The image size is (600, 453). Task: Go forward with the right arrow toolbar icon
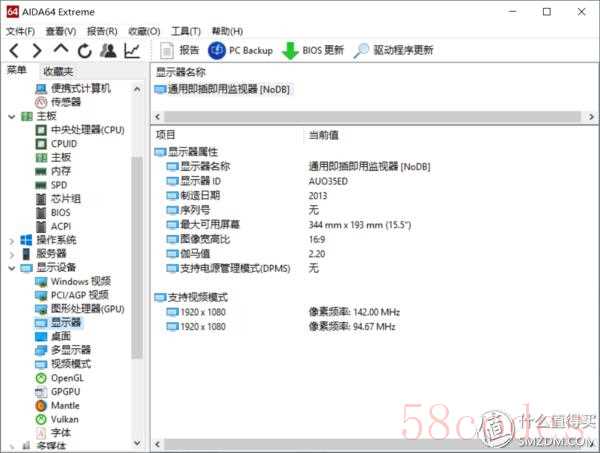pos(37,51)
